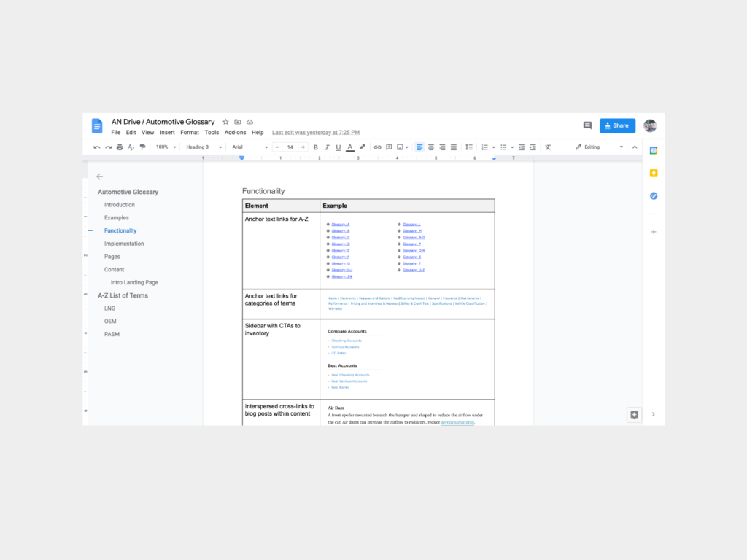747x560 pixels.
Task: Set right text alignment
Action: (x=442, y=147)
